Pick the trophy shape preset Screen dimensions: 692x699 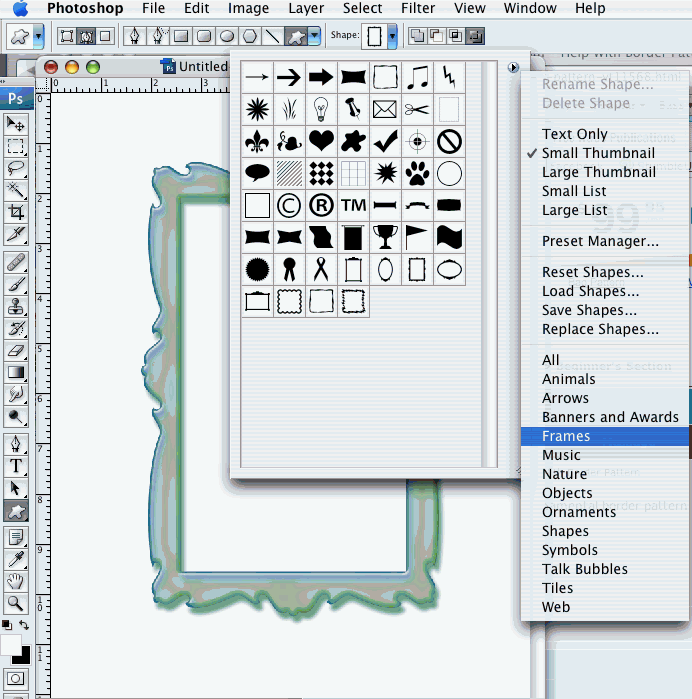(x=385, y=237)
